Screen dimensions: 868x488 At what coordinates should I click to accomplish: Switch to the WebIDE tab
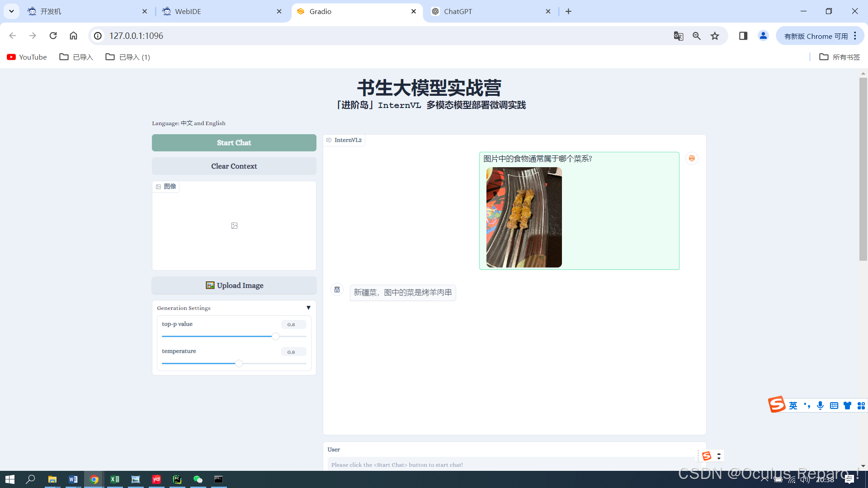click(188, 11)
